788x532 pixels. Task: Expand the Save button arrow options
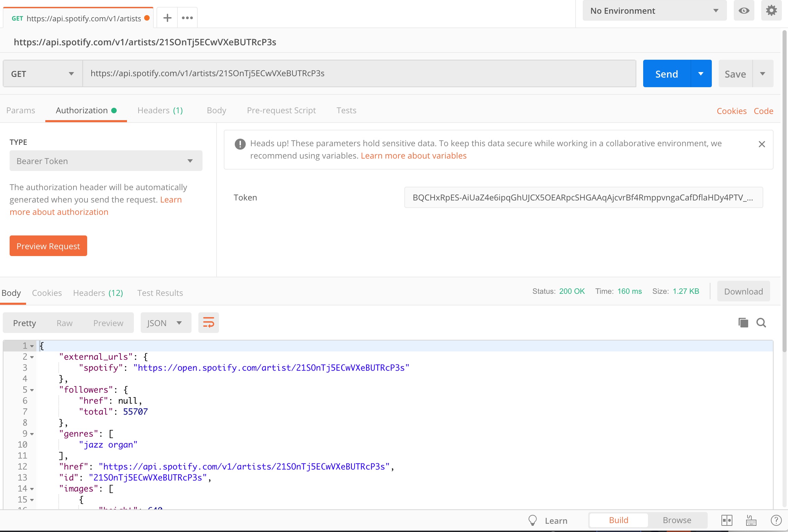(x=763, y=73)
